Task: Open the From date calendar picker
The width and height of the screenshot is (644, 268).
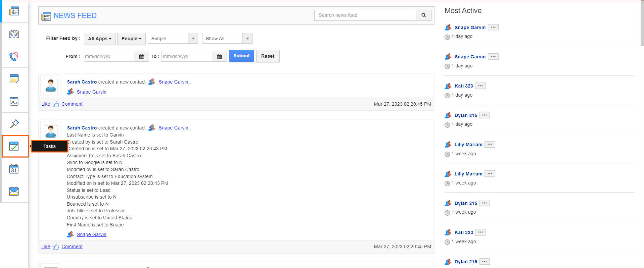Action: (141, 56)
